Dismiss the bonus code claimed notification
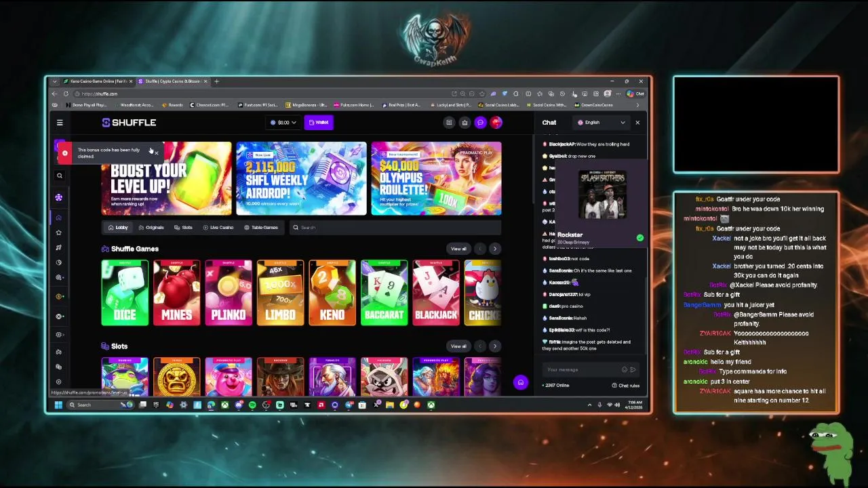This screenshot has width=868, height=488. point(157,152)
